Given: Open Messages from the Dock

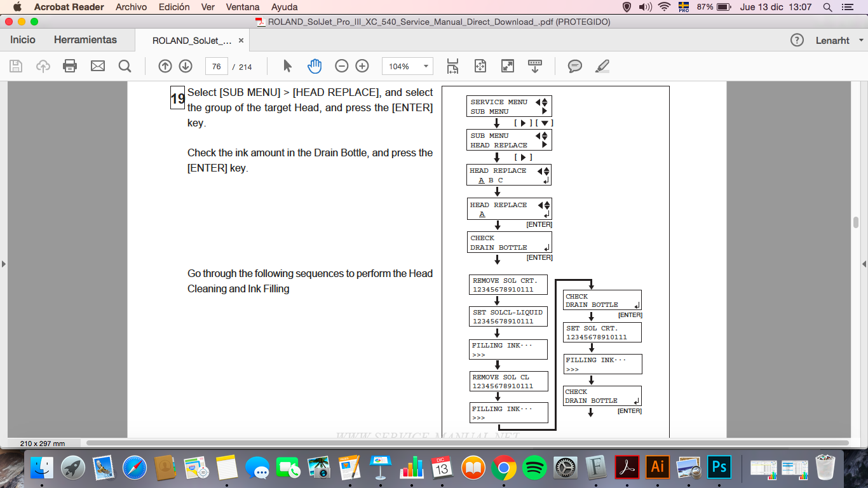Looking at the screenshot, I should coord(258,468).
